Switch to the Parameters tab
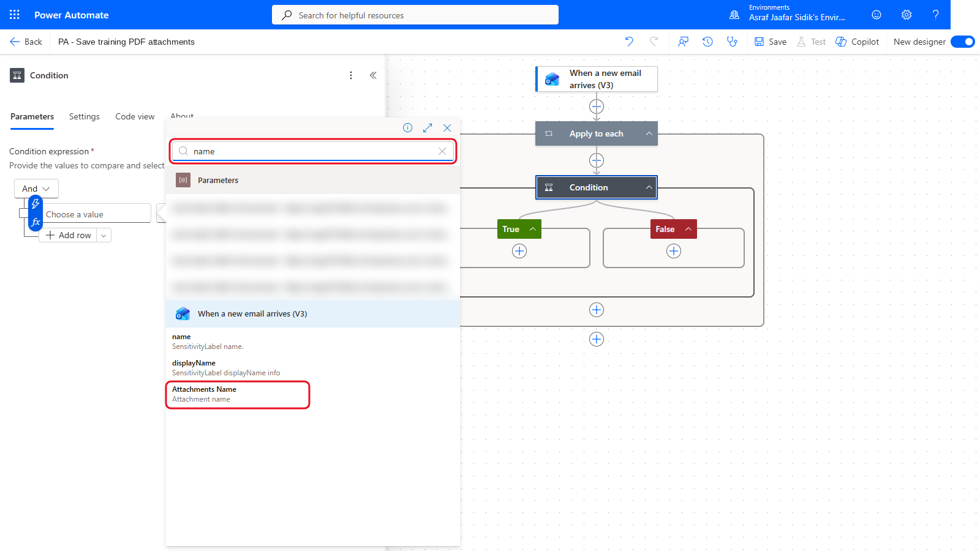The height and width of the screenshot is (551, 980). click(x=32, y=116)
